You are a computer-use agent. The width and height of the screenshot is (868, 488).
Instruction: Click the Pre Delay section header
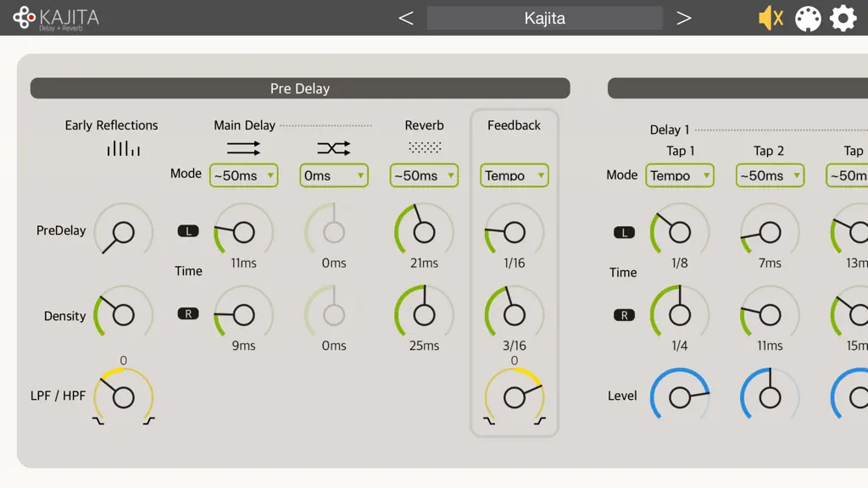300,88
